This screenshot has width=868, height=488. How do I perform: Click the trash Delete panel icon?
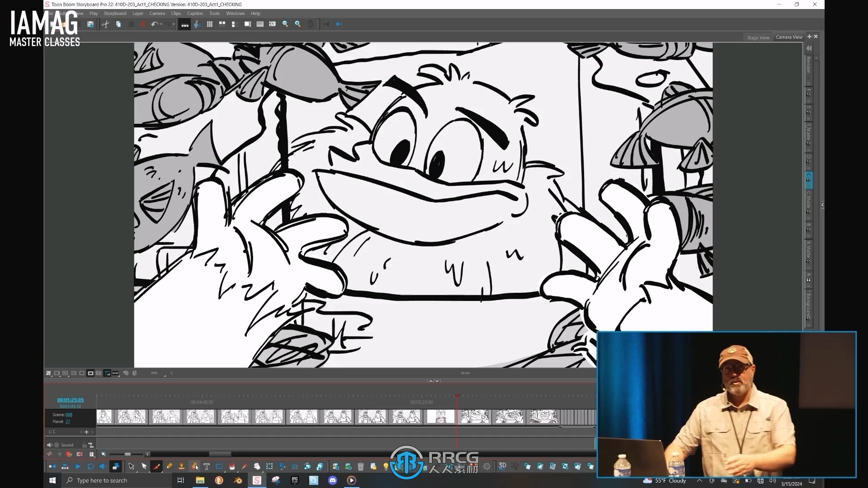point(360,466)
